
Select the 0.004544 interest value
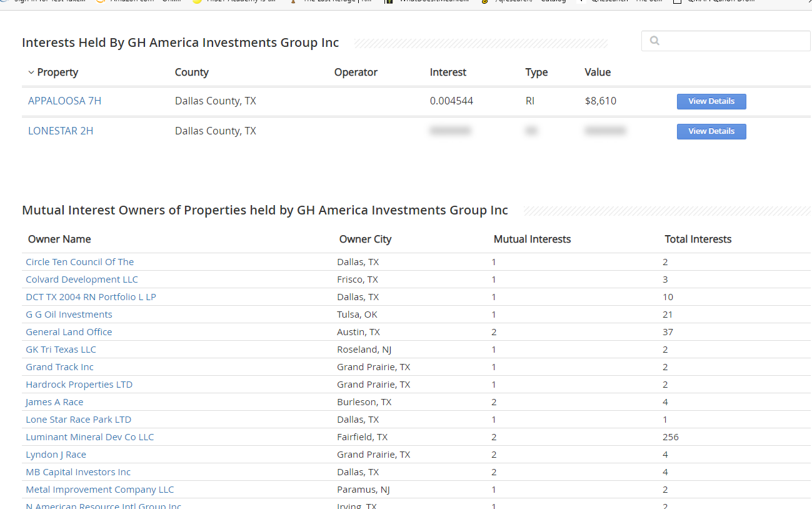451,101
